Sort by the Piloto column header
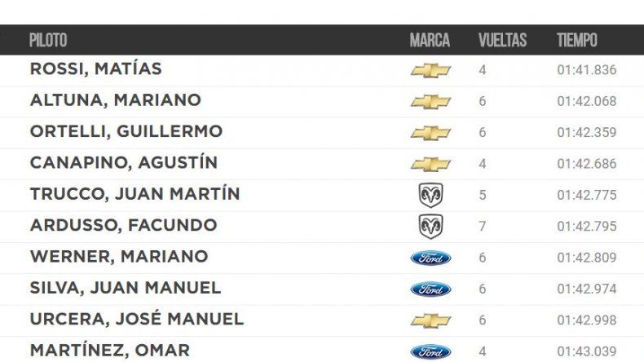This screenshot has height=362, width=644. coord(48,40)
